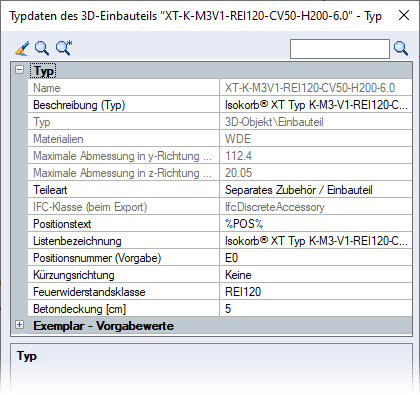
Task: Change Positionsnummer (Vorgabe) value E0
Action: pyautogui.click(x=316, y=258)
